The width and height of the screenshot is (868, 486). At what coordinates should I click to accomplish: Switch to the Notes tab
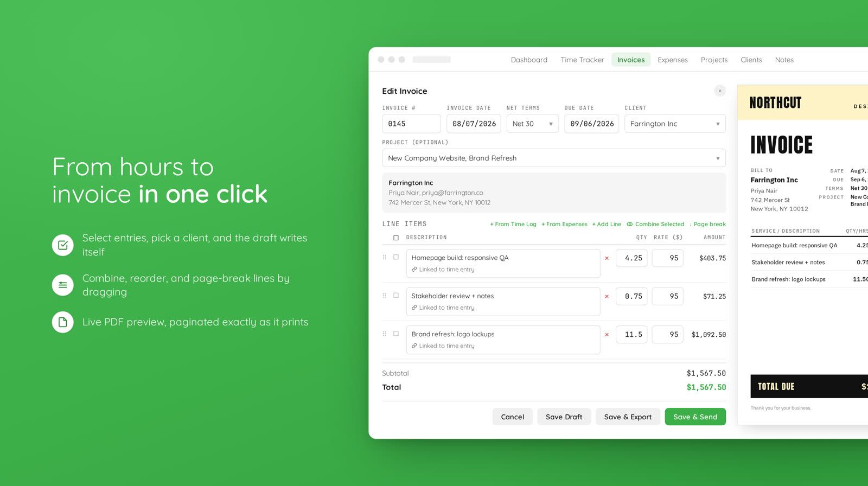pyautogui.click(x=784, y=60)
